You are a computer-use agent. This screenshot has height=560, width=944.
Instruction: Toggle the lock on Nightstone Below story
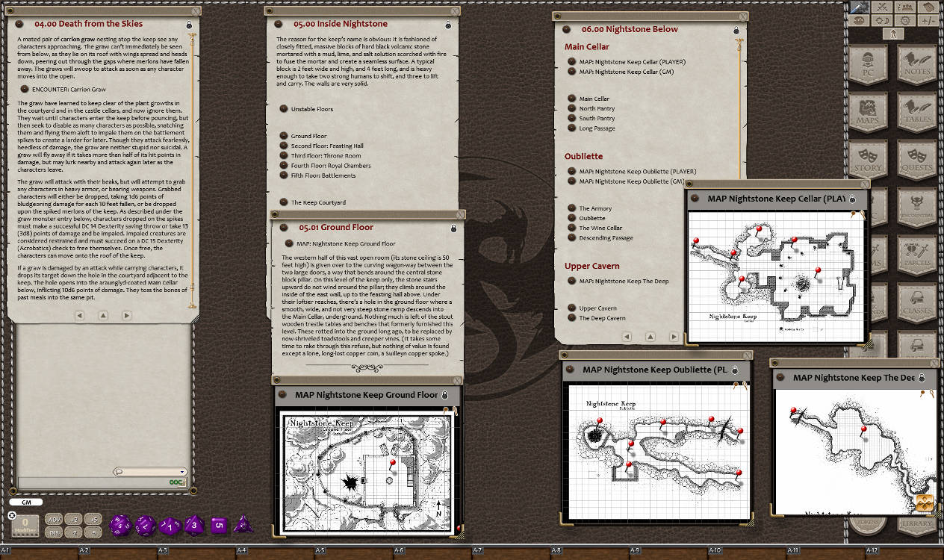736,31
